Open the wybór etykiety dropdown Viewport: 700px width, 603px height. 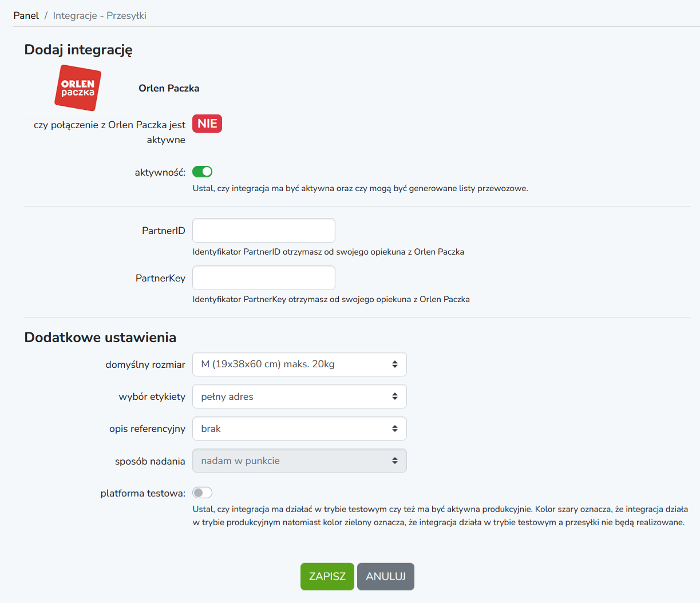click(x=299, y=396)
